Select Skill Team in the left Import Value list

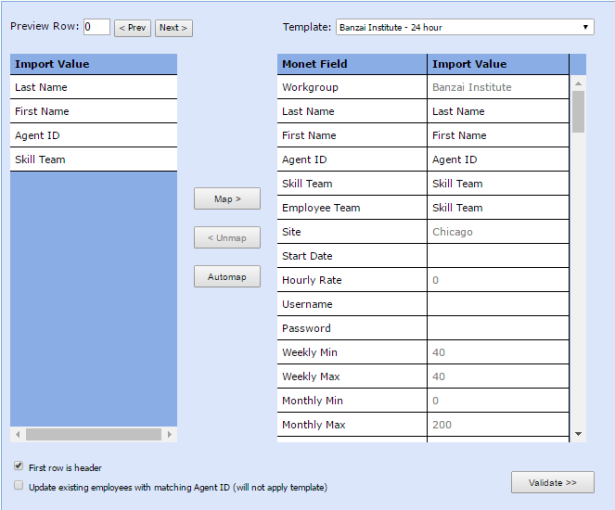pyautogui.click(x=93, y=159)
